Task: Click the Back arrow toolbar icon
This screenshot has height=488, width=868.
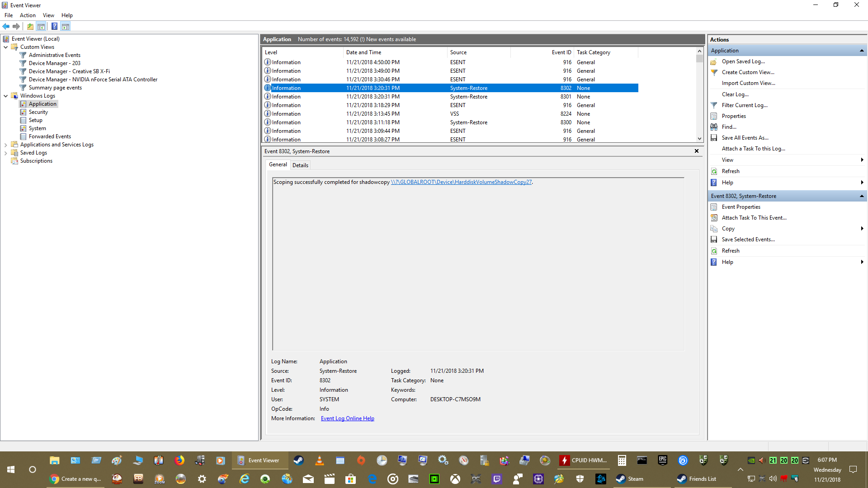Action: click(6, 26)
